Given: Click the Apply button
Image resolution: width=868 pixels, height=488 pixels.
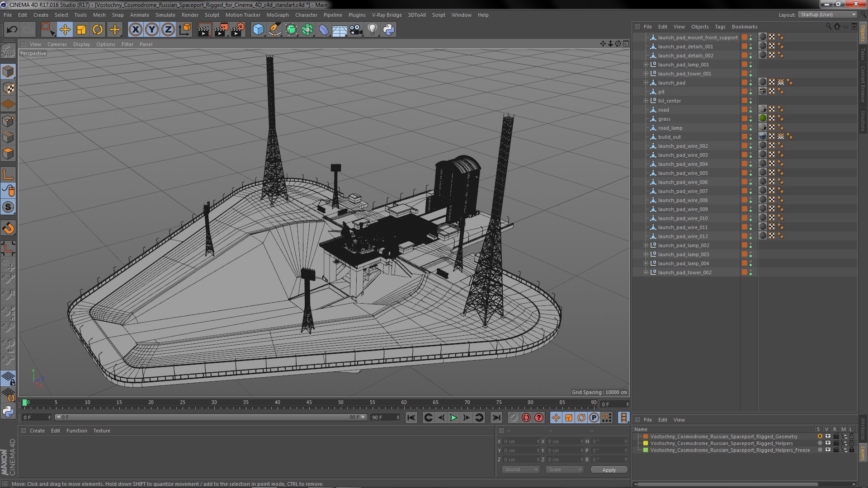Looking at the screenshot, I should point(609,470).
